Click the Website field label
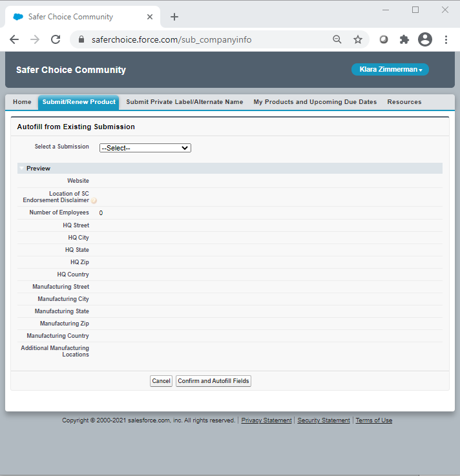The image size is (460, 476). pyautogui.click(x=78, y=181)
